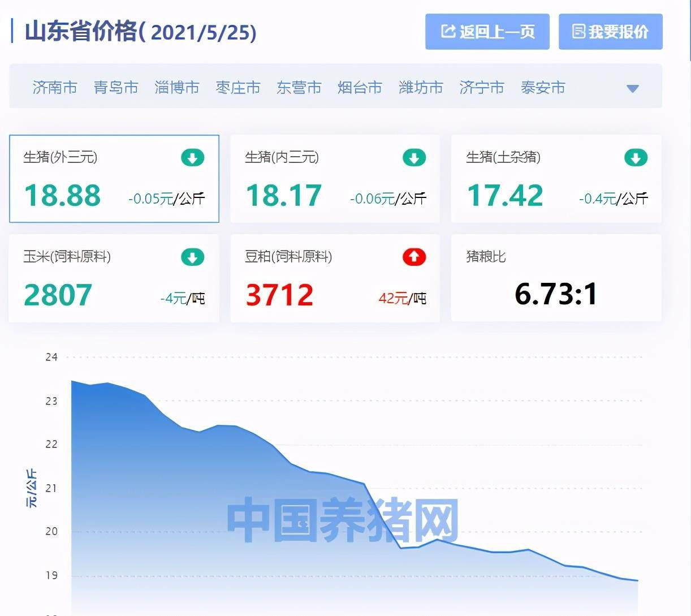Click the 山东省价格 page title
This screenshot has width=691, height=616.
(141, 31)
